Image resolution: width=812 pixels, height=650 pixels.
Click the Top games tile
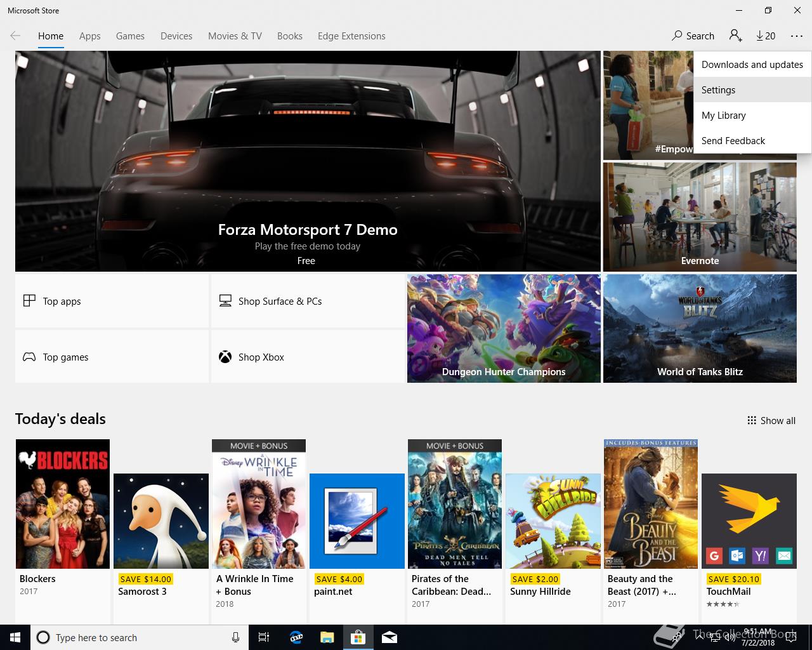[x=112, y=357]
